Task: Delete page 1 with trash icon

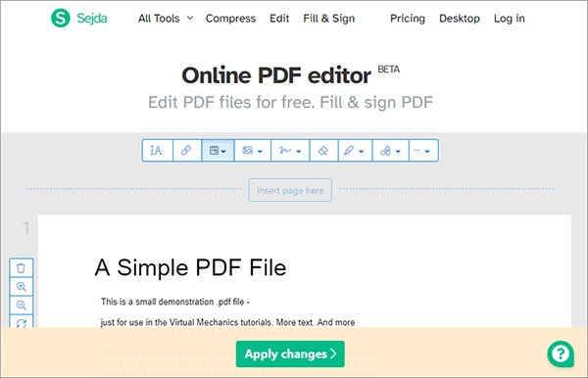Action: (21, 268)
